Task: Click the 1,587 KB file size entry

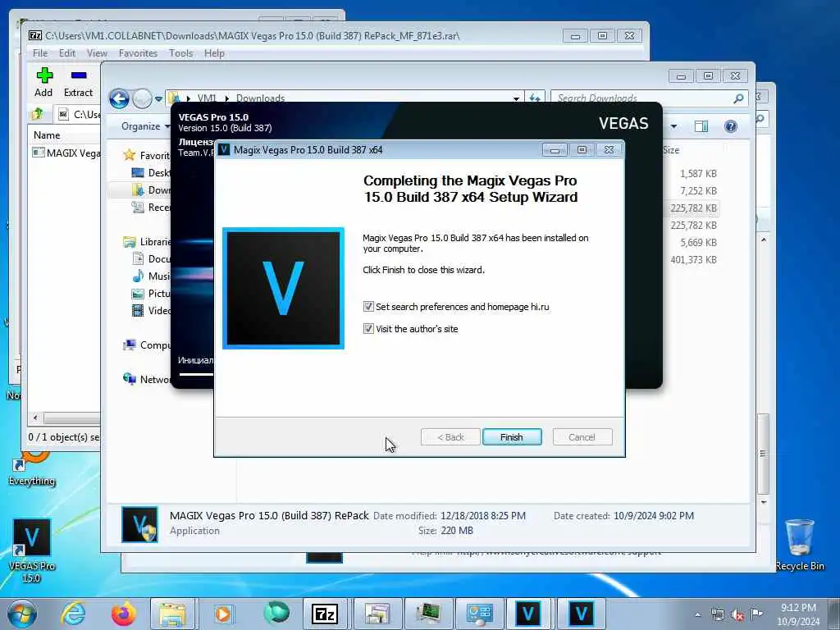Action: tap(698, 174)
